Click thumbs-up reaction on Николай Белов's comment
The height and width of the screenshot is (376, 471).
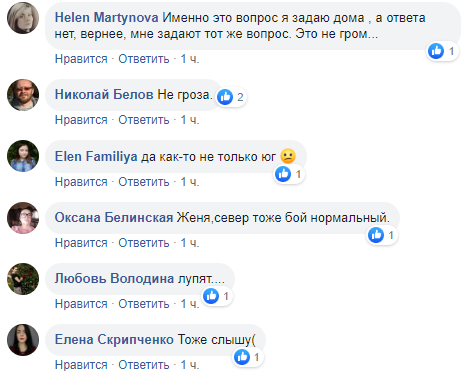[x=225, y=97]
